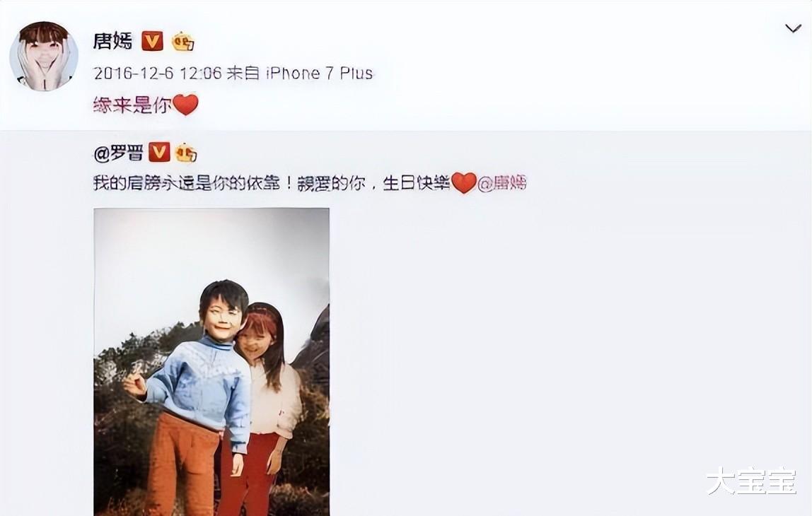Click the red heart after 生日快乐

tap(463, 182)
